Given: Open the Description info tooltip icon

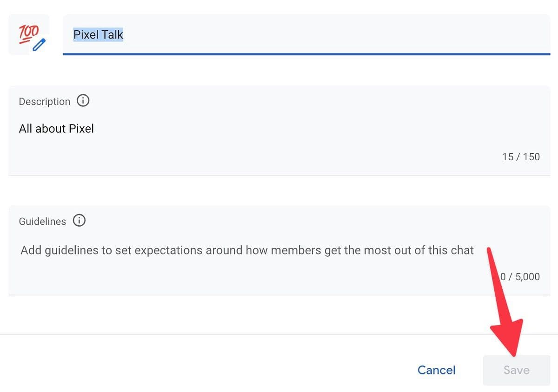Looking at the screenshot, I should pyautogui.click(x=83, y=101).
